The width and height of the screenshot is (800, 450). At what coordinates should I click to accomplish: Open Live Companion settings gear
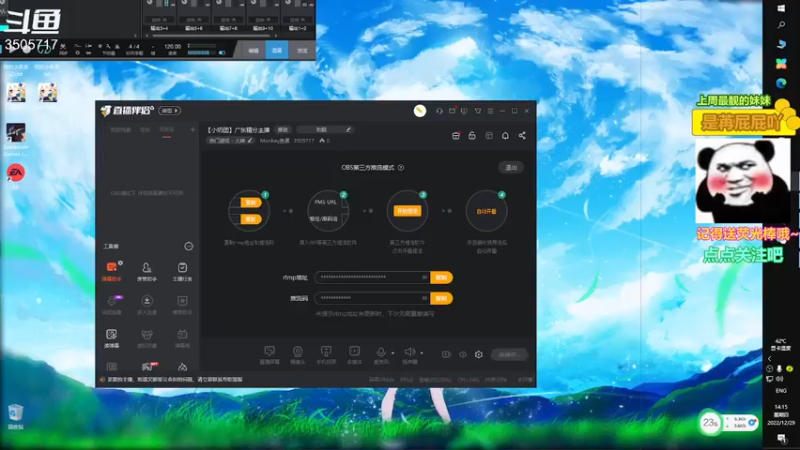click(x=479, y=354)
